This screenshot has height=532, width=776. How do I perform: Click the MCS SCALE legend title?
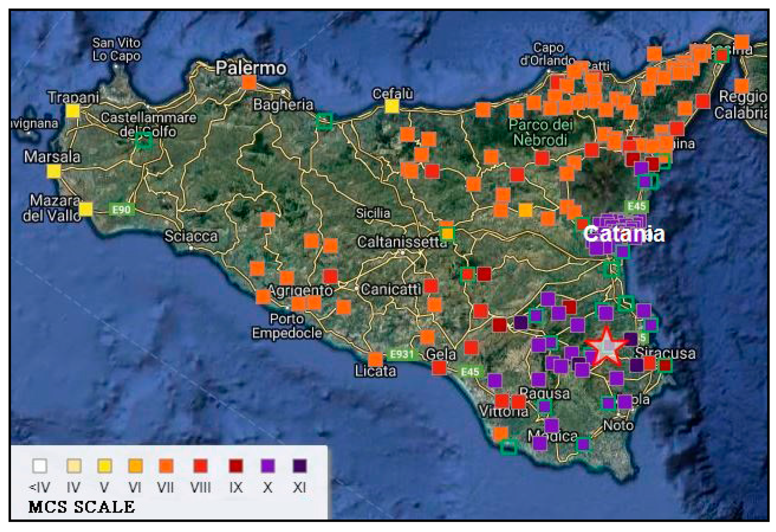pyautogui.click(x=82, y=507)
